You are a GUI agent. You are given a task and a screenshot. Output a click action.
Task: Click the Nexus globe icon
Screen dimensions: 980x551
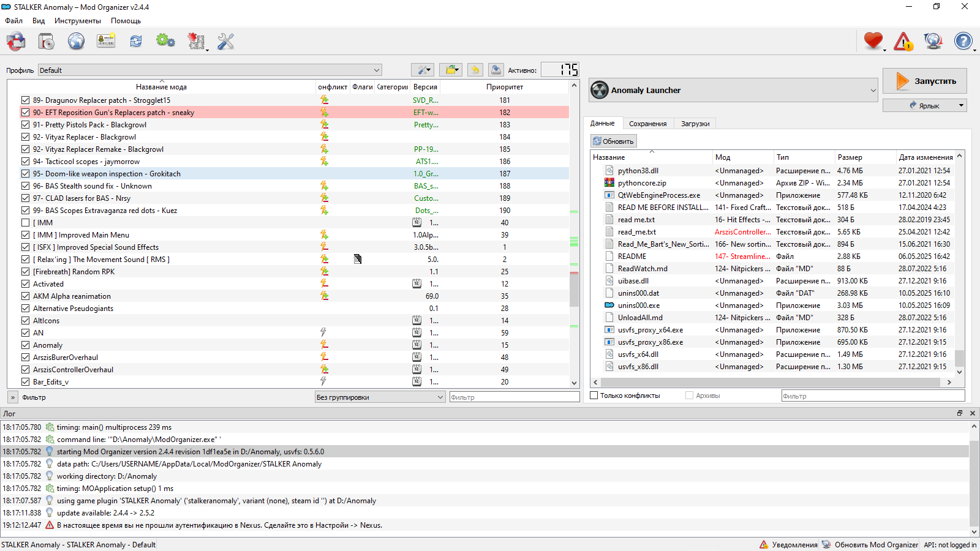pyautogui.click(x=76, y=41)
